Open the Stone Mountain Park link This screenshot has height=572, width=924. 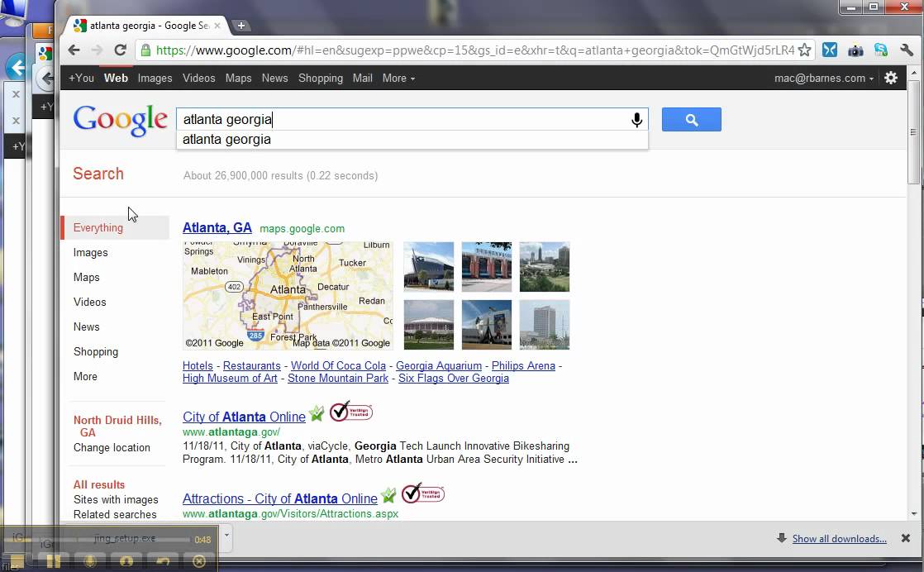(338, 379)
